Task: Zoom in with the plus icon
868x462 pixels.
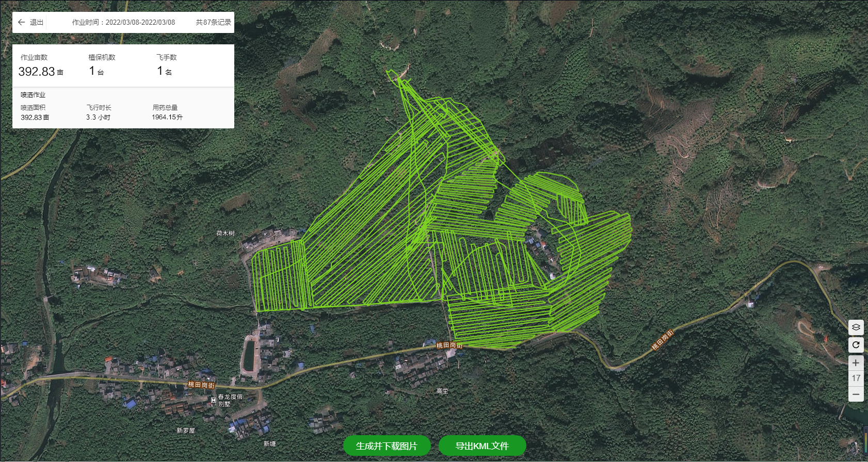Action: (856, 363)
